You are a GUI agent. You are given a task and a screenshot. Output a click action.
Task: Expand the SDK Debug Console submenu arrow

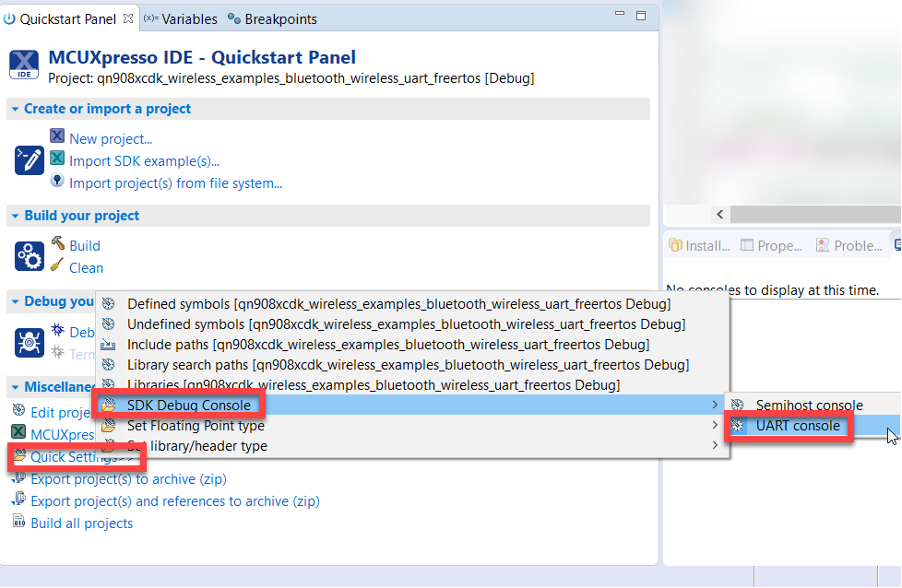[x=715, y=405]
